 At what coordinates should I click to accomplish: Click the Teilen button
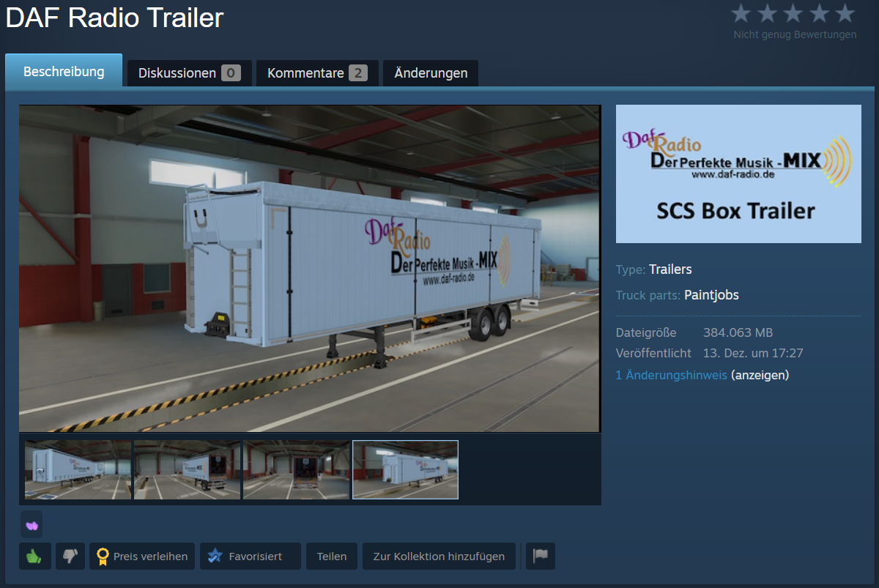click(x=332, y=557)
